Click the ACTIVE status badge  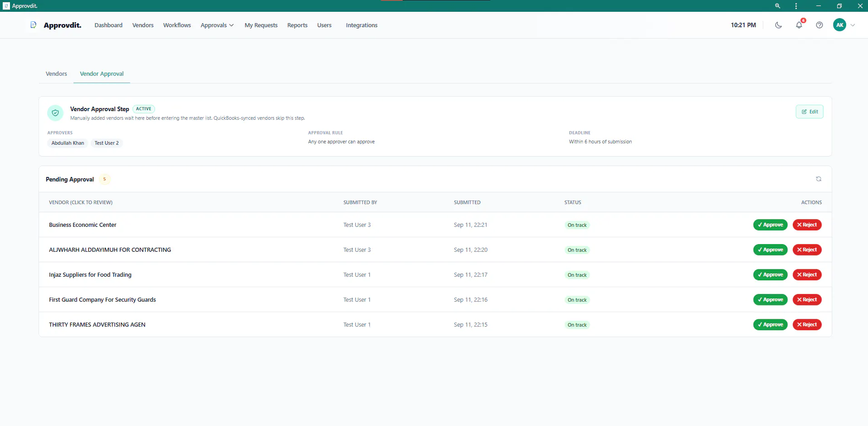pos(144,109)
